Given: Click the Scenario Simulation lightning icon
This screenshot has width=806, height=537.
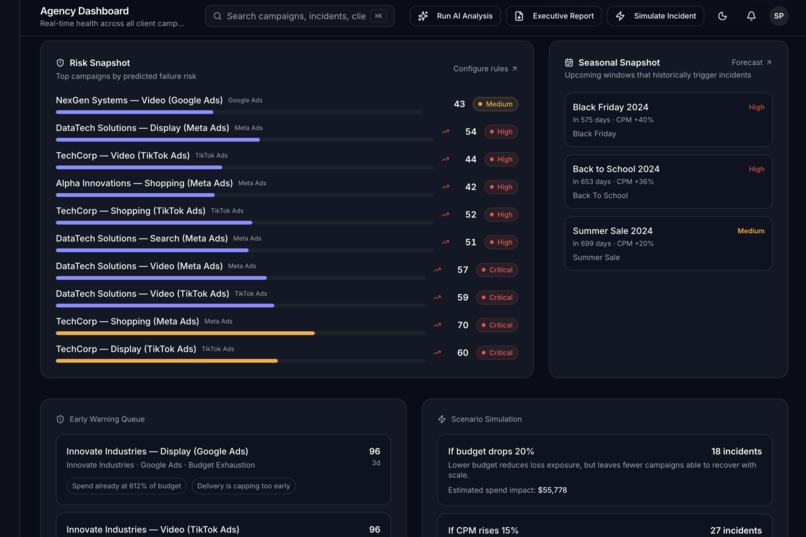Looking at the screenshot, I should 442,419.
